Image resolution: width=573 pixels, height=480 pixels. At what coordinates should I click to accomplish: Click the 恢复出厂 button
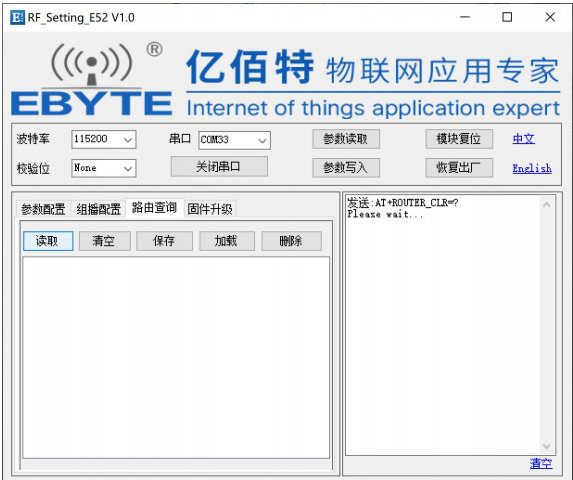pos(459,168)
